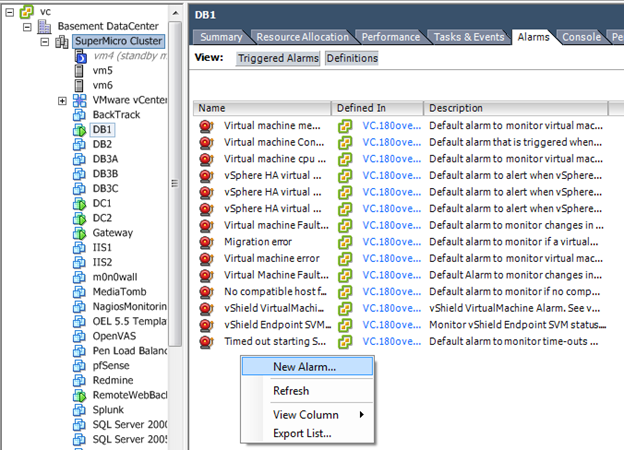
Task: Select the Redmine virtual machine
Action: [113, 380]
